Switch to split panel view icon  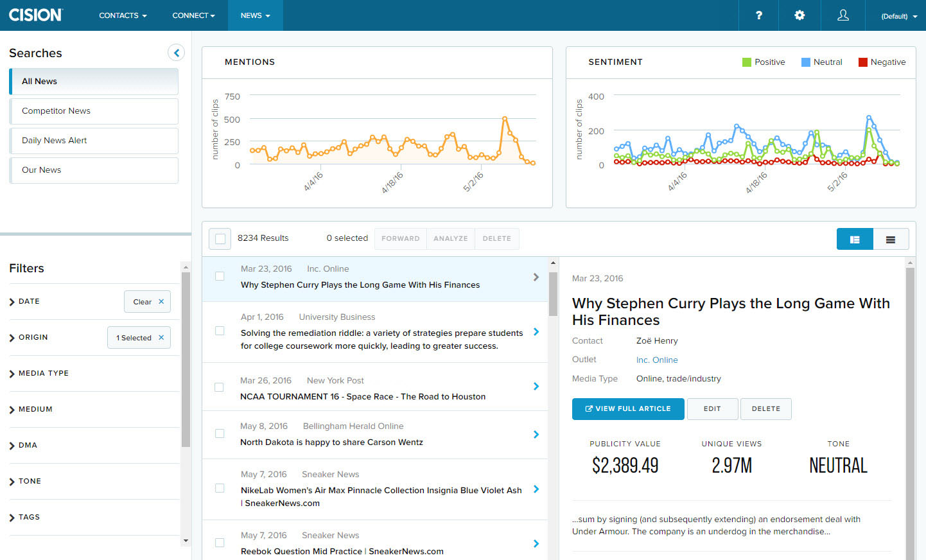(x=855, y=239)
